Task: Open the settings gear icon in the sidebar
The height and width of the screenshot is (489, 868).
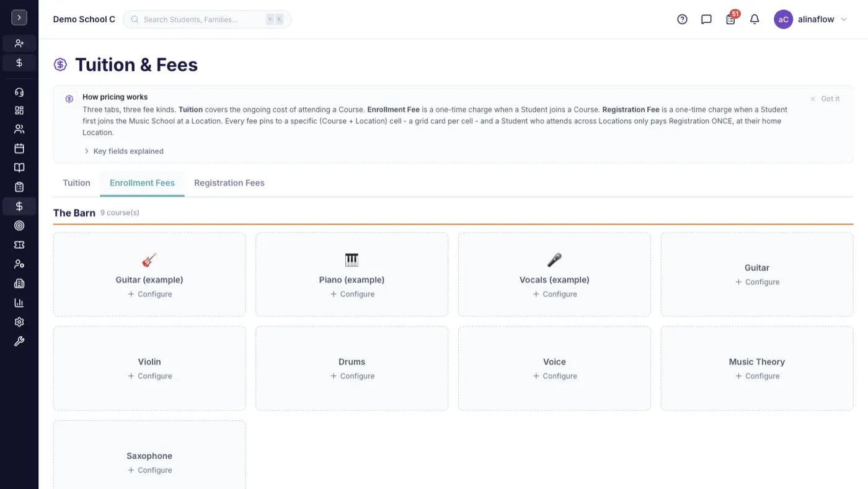Action: click(19, 322)
